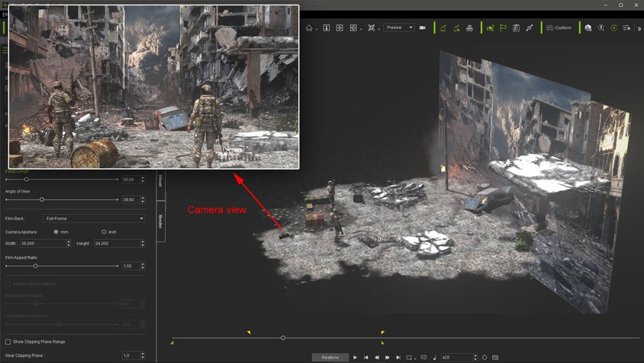This screenshot has width=644, height=363.
Task: Step the Angle of View spinner arrows
Action: 143,200
